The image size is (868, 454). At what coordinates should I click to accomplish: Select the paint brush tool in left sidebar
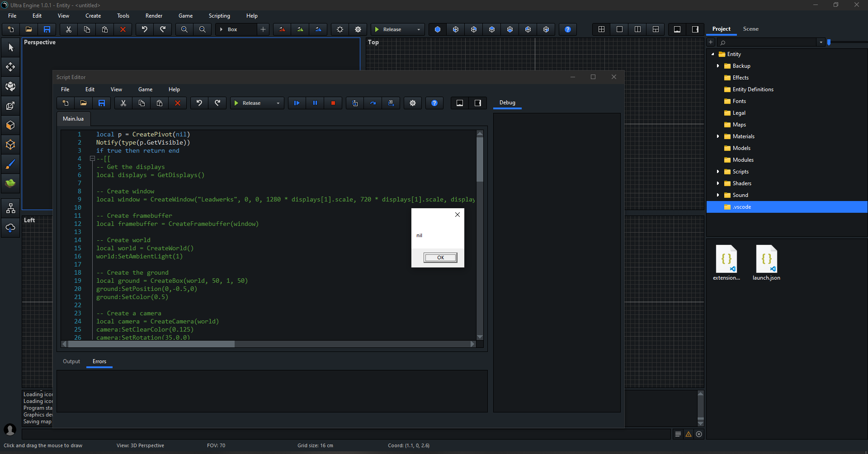point(10,164)
